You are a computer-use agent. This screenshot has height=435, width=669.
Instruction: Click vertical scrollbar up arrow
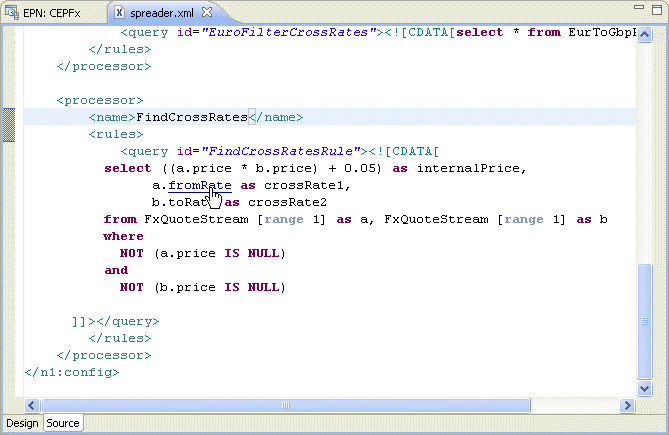pyautogui.click(x=644, y=34)
